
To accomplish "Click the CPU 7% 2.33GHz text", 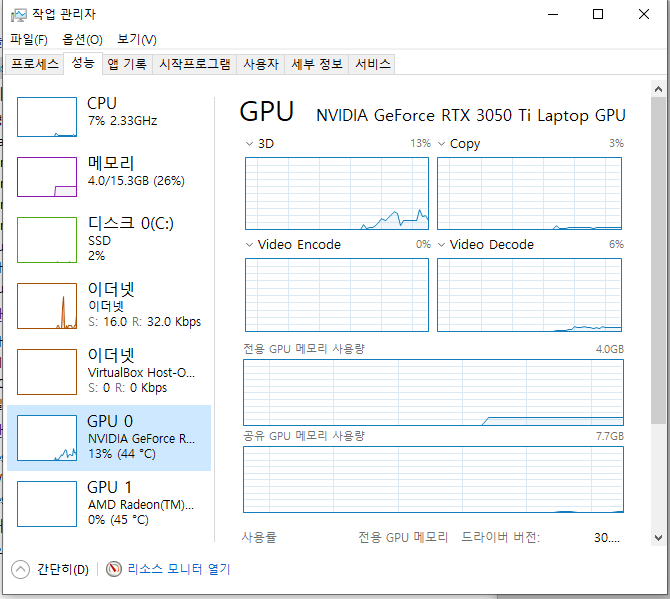I will click(123, 121).
